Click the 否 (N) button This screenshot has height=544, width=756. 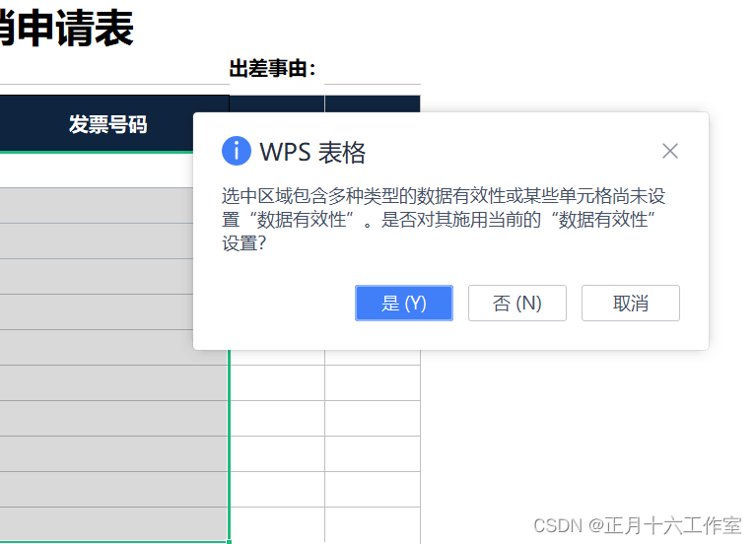click(516, 303)
